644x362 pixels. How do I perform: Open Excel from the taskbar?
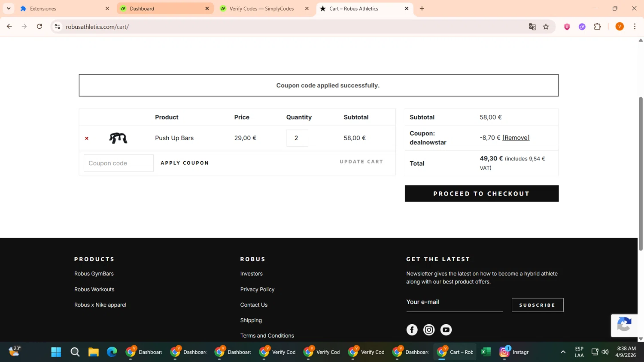[x=486, y=352]
